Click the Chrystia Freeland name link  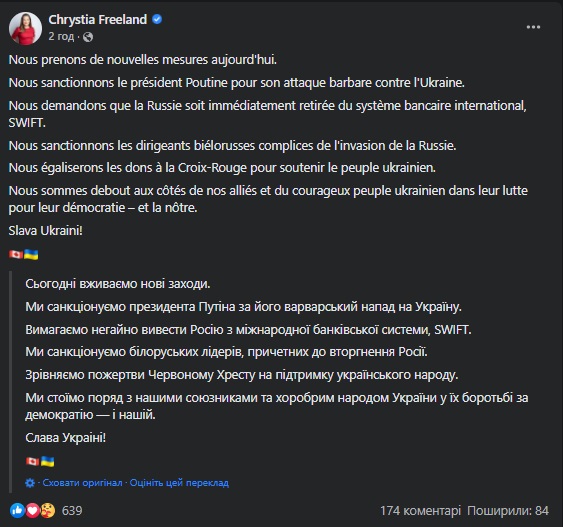click(x=98, y=19)
